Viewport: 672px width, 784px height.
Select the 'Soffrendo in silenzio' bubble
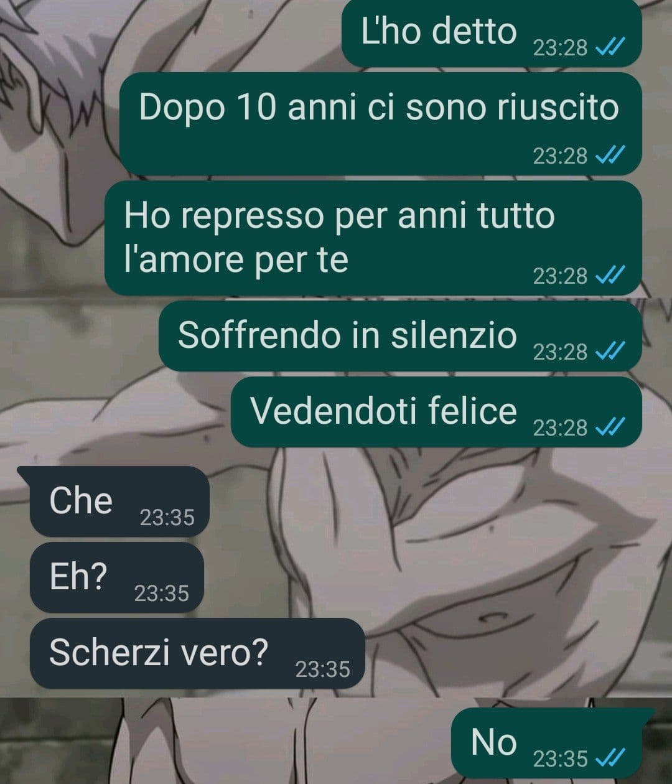point(400,337)
